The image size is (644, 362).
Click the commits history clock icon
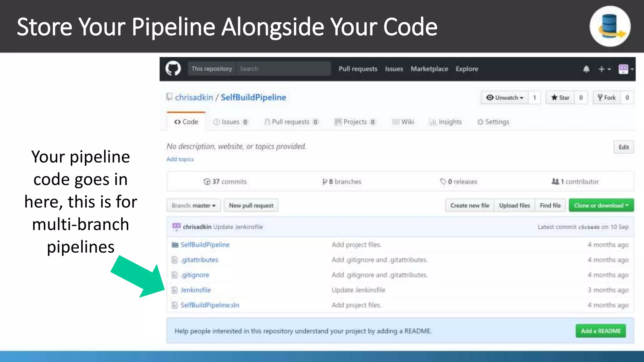tap(207, 182)
